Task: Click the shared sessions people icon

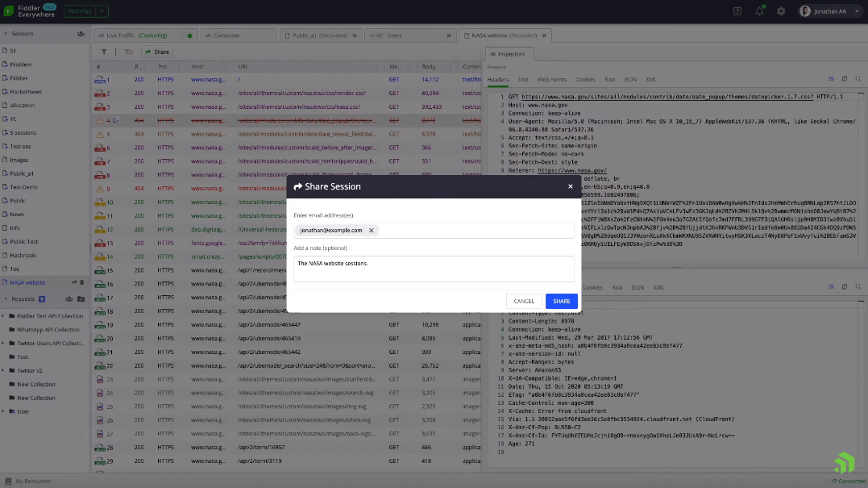Action: 81,34
